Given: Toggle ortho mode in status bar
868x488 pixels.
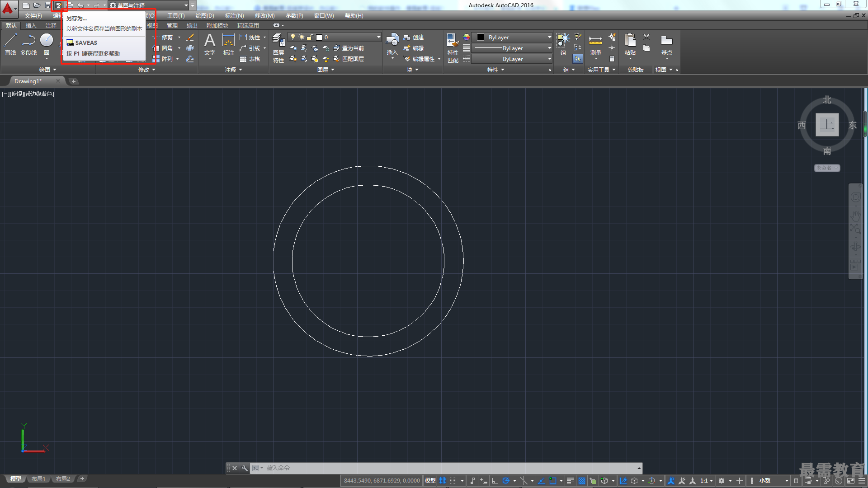Looking at the screenshot, I should click(x=495, y=481).
